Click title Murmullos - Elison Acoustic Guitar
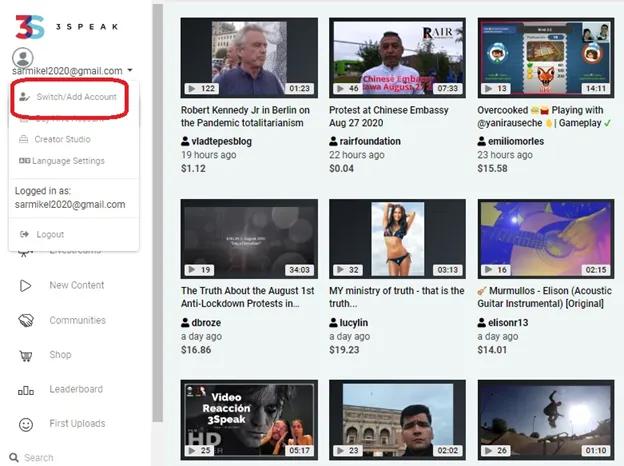This screenshot has height=466, width=624. 544,297
